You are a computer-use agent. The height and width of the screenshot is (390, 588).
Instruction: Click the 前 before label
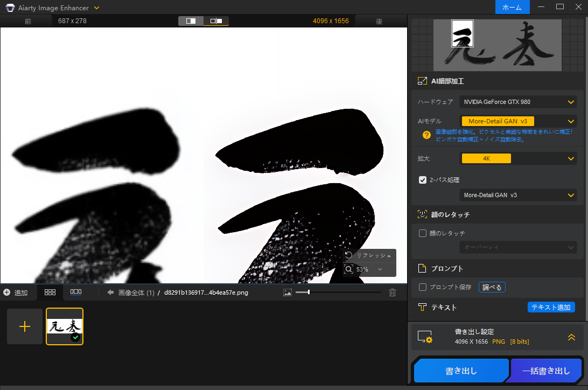28,22
